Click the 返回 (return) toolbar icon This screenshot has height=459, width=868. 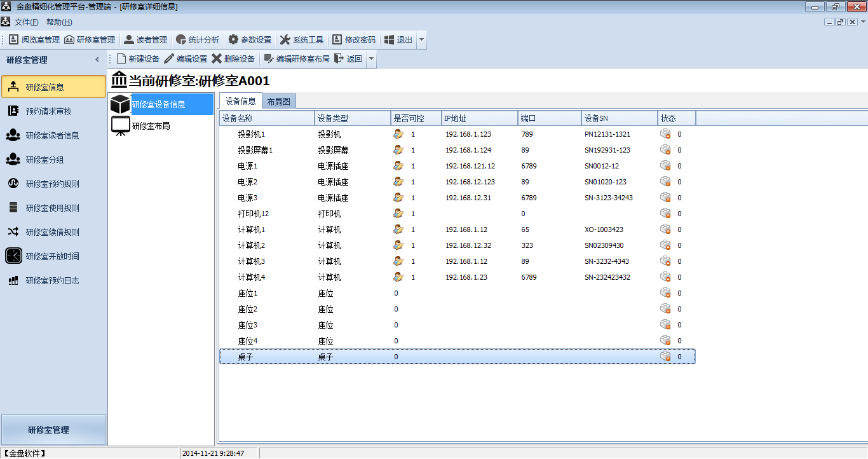pos(339,59)
